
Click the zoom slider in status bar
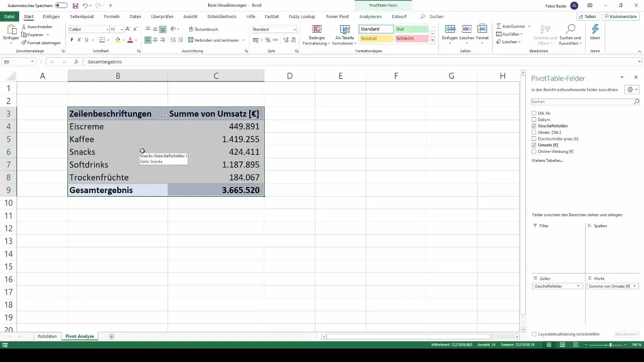tap(610, 345)
